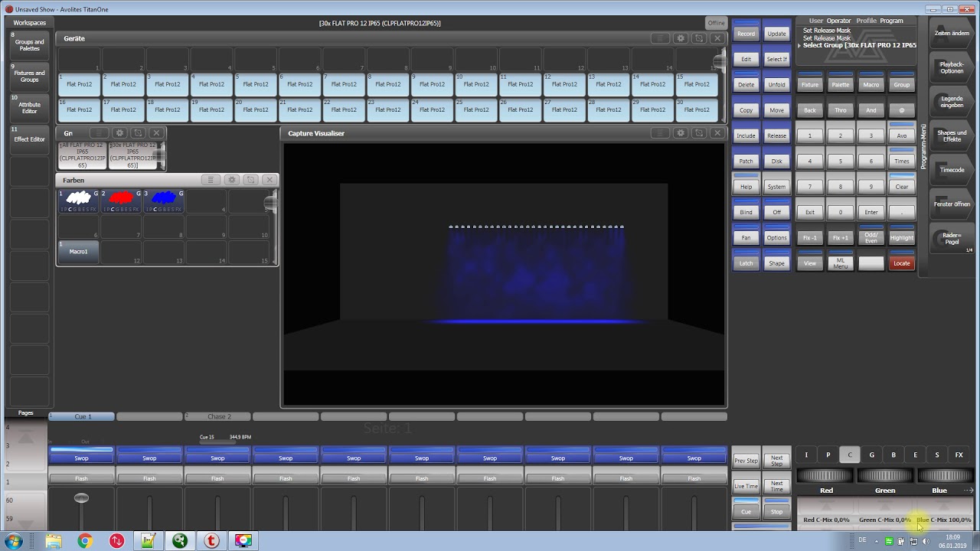Click Capture Visualiser resize icon
980x551 pixels.
698,133
